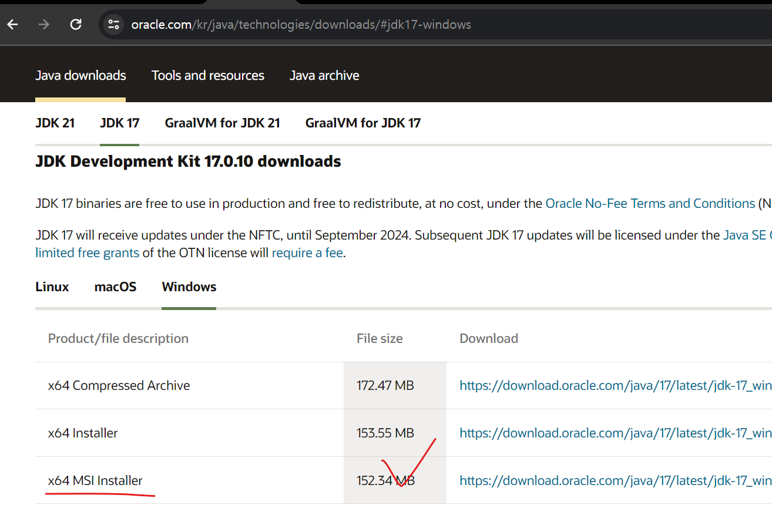Follow the limited free grants link
The image size is (772, 532).
(x=88, y=253)
